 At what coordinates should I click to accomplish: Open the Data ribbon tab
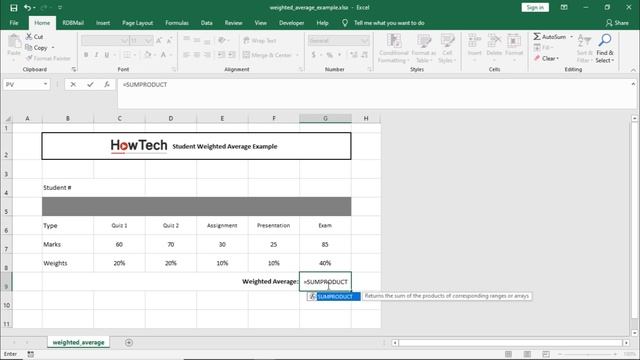(x=207, y=23)
